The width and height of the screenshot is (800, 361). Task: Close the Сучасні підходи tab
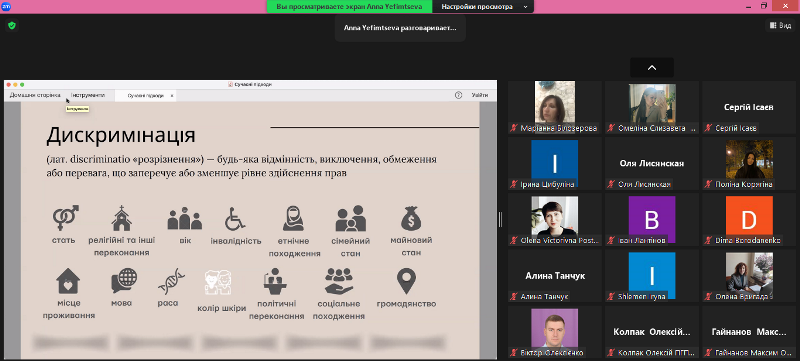pyautogui.click(x=172, y=95)
